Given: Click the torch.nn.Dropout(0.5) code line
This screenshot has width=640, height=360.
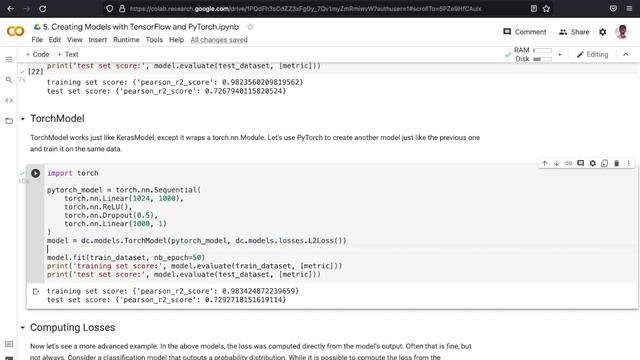Looking at the screenshot, I should (x=111, y=215).
